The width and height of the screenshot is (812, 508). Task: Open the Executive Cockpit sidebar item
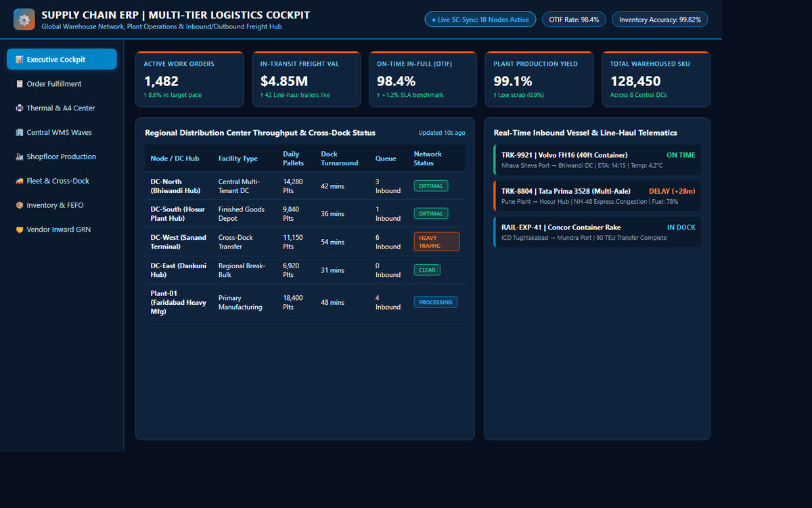(62, 60)
